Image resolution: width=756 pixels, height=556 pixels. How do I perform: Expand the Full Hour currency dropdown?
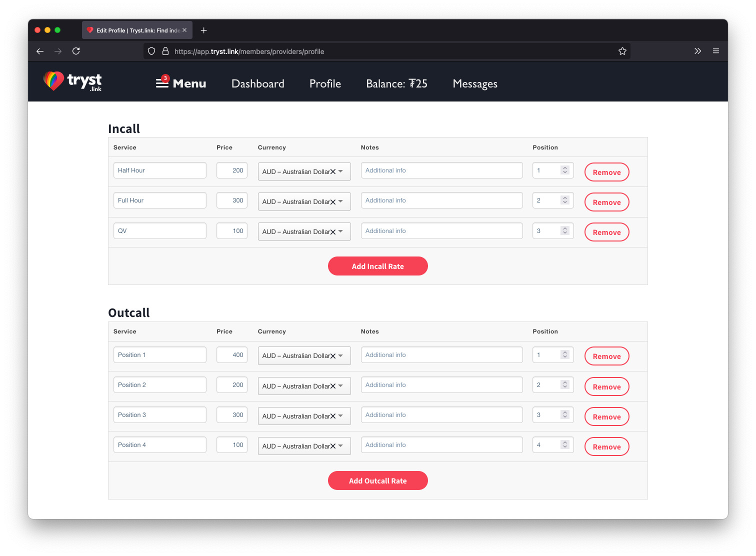point(341,201)
